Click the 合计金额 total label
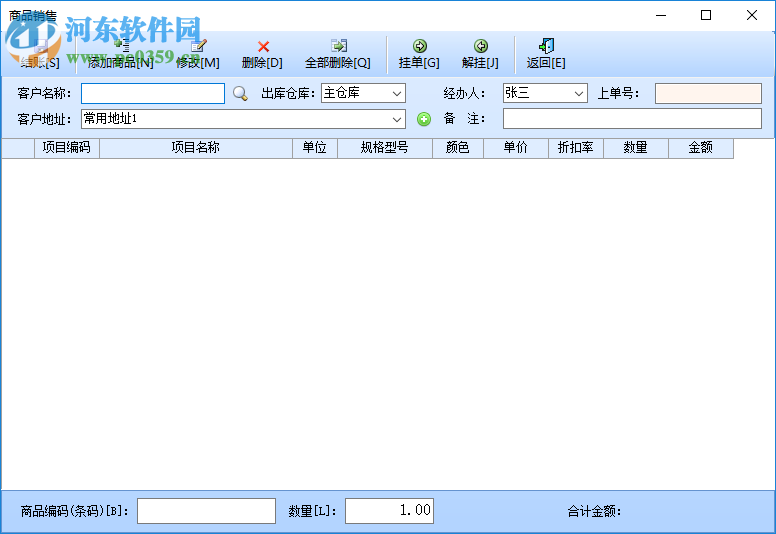 [594, 511]
